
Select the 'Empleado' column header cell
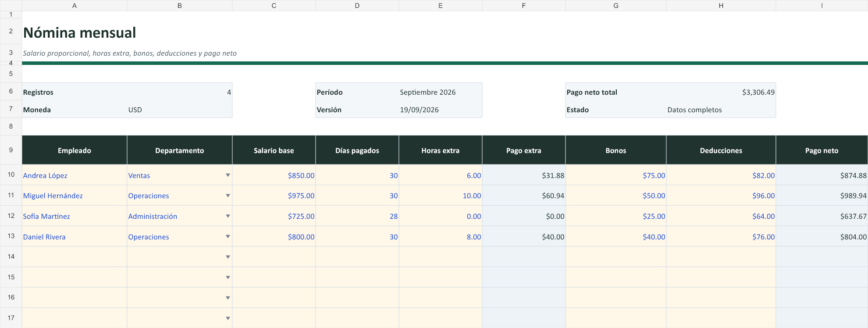75,150
